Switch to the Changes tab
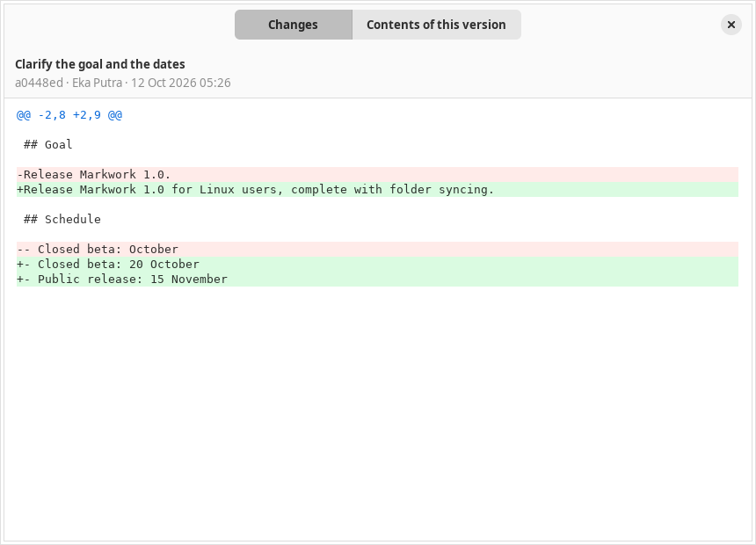Image resolution: width=756 pixels, height=545 pixels. point(293,25)
